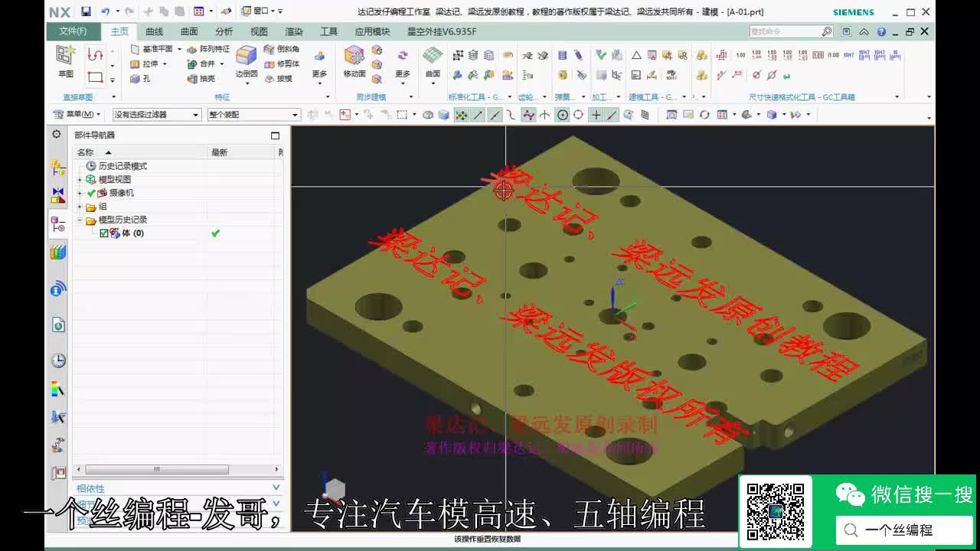Open the 更多 dropdown in 同步建模 group
The height and width of the screenshot is (551, 980).
[403, 67]
